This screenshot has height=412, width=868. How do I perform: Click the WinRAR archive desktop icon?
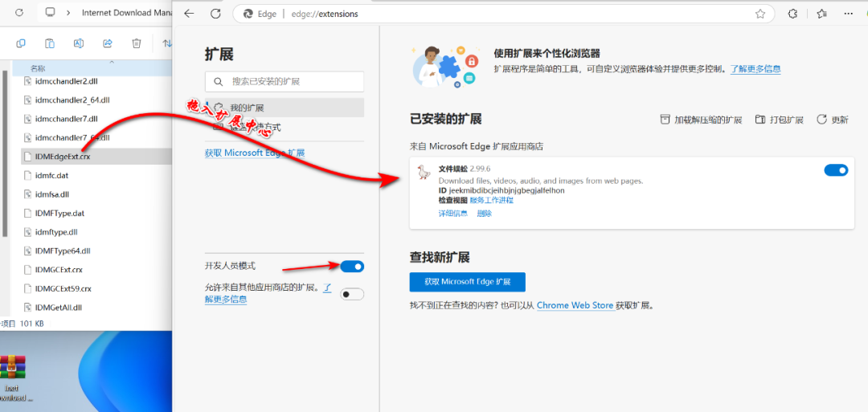[x=13, y=368]
